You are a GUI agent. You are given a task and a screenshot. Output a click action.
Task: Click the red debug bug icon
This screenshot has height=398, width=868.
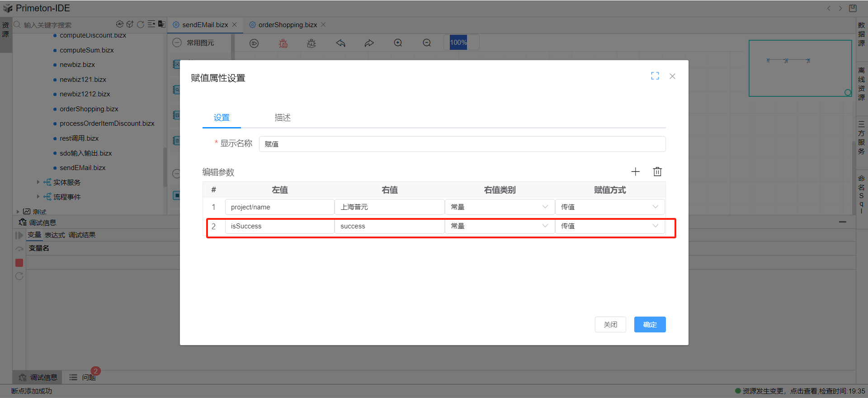tap(283, 43)
